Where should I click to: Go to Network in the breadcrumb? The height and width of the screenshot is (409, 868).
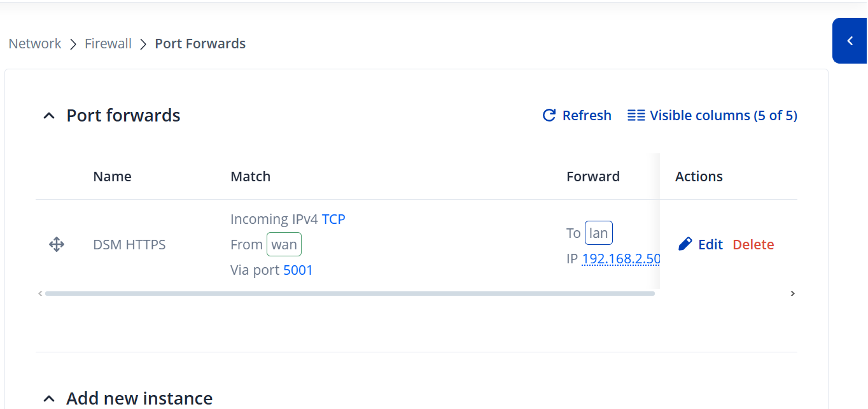pyautogui.click(x=35, y=44)
